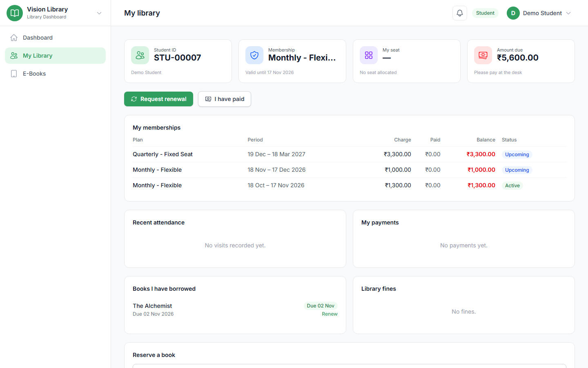Click the My seat grid icon
Viewport: 588px width, 368px height.
[369, 55]
